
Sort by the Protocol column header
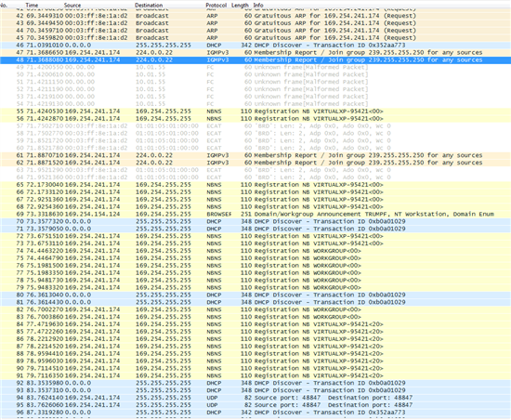click(216, 5)
